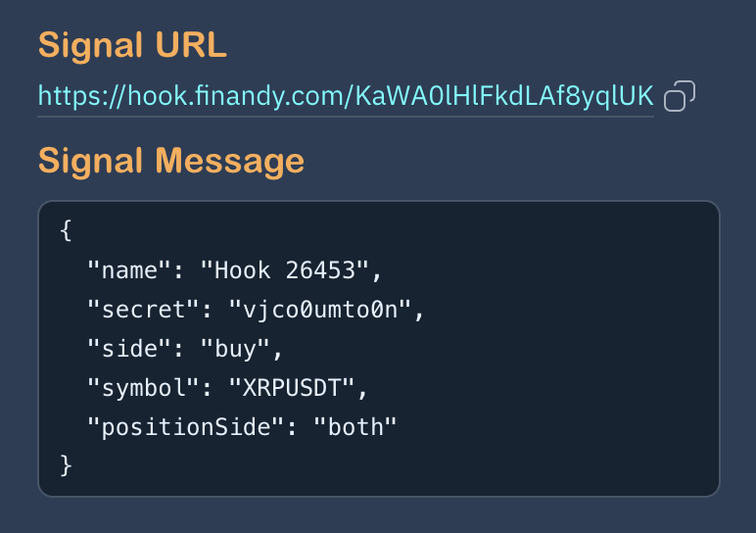The width and height of the screenshot is (756, 533).
Task: Click the "buy" side value
Action: [235, 349]
